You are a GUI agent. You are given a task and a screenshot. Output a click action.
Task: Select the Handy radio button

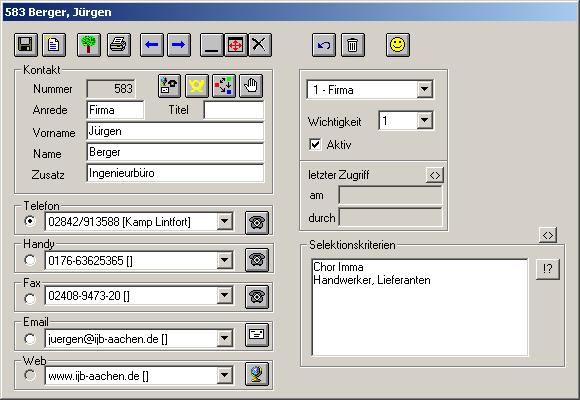coord(30,260)
